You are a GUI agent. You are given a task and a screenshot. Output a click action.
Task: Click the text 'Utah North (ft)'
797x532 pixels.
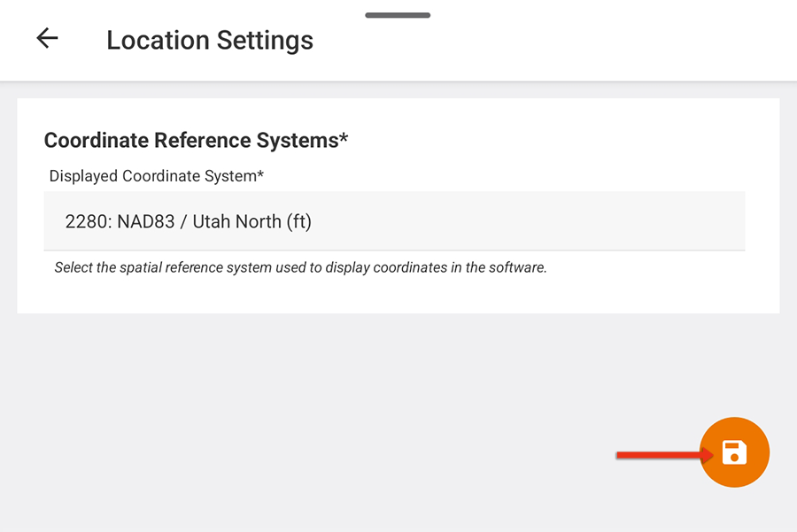pos(252,221)
